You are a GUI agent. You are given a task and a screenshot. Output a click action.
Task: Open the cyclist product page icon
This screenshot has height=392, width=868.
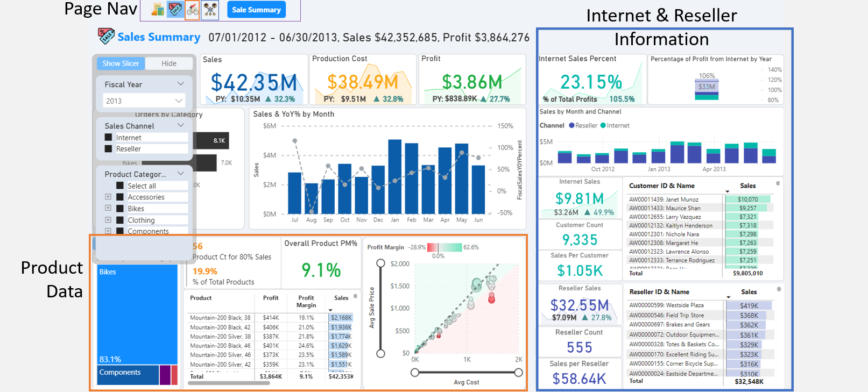[x=193, y=10]
